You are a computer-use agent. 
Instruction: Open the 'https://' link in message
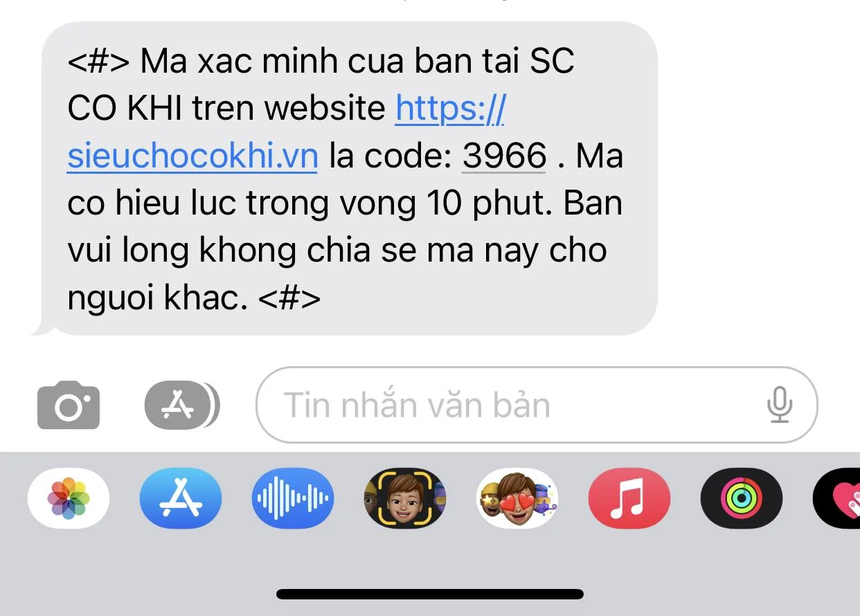coord(450,108)
